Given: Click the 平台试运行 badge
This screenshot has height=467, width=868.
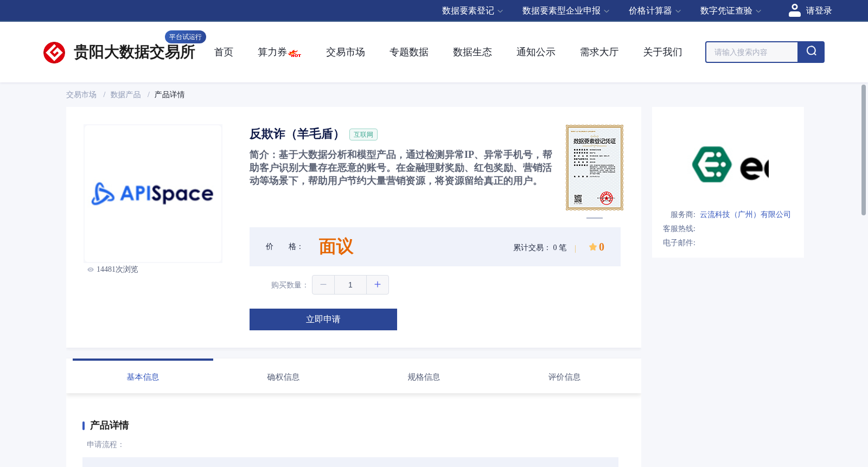Looking at the screenshot, I should [186, 37].
